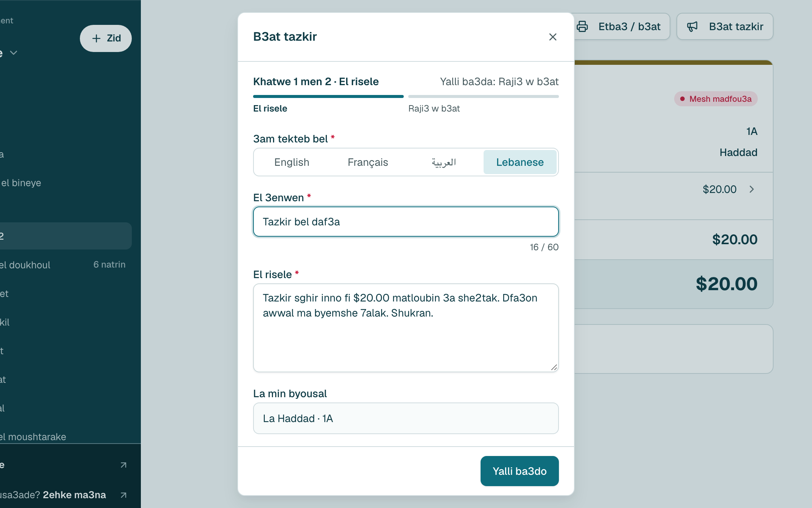812x508 pixels.
Task: Open the external link arrow above 2ehke ma3na
Action: click(x=124, y=465)
